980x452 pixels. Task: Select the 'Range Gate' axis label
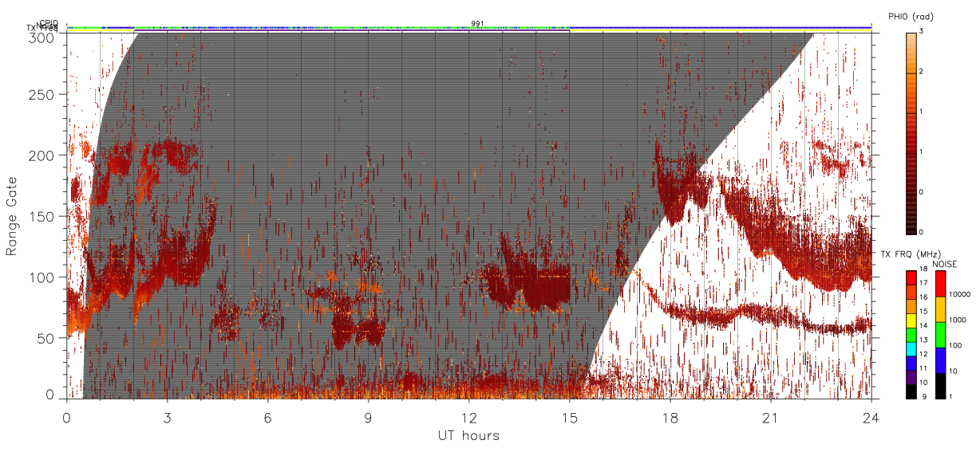[x=12, y=216]
